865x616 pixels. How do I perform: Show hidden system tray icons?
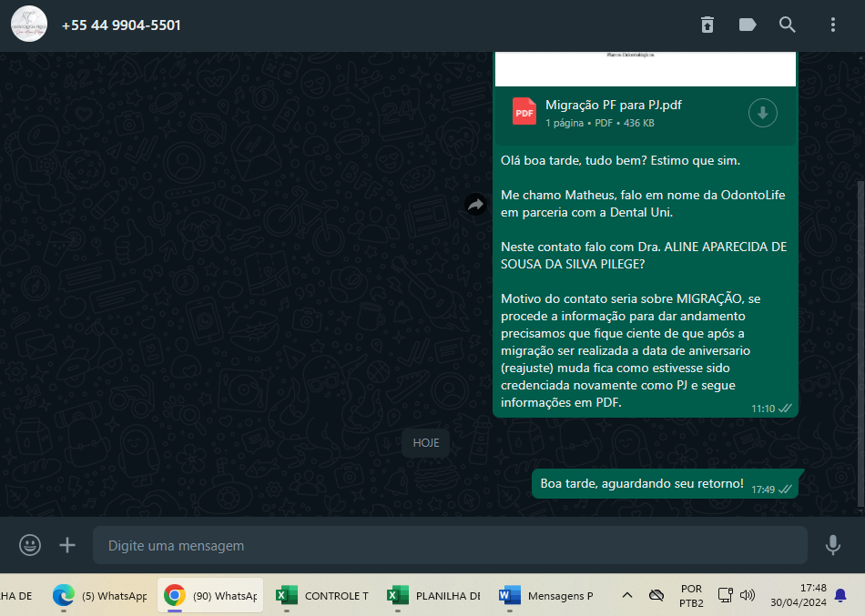click(627, 595)
